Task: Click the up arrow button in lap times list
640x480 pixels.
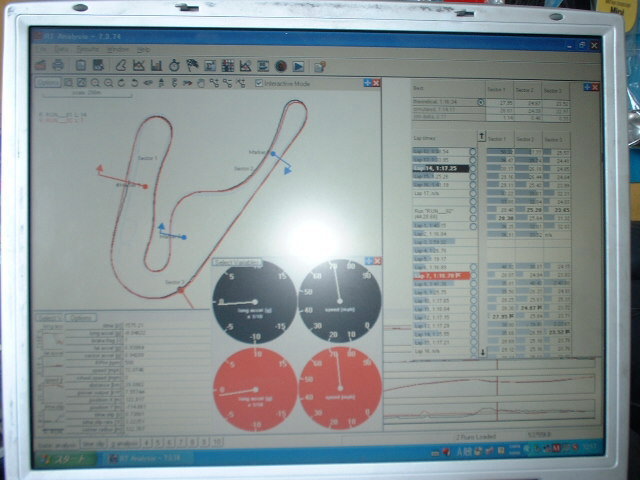Action: click(x=482, y=136)
